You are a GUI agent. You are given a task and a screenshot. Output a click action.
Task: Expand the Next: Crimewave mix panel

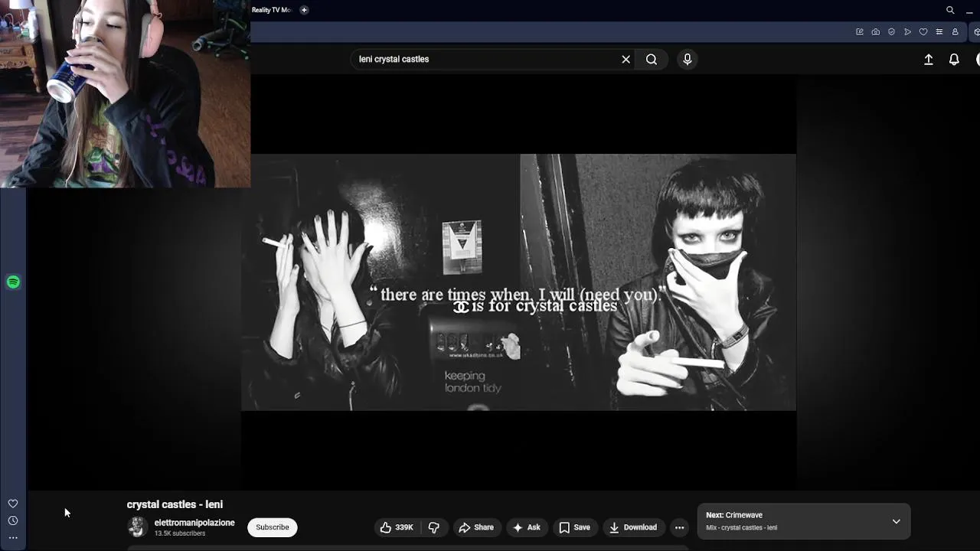(896, 521)
